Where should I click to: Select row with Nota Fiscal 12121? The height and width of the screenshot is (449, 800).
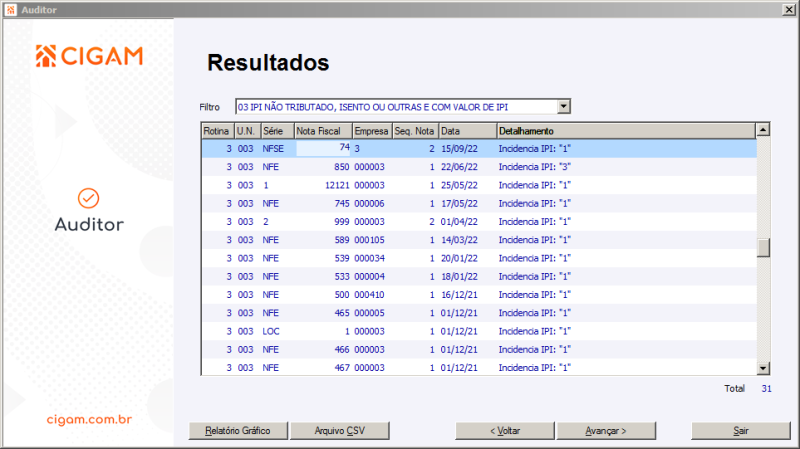479,185
